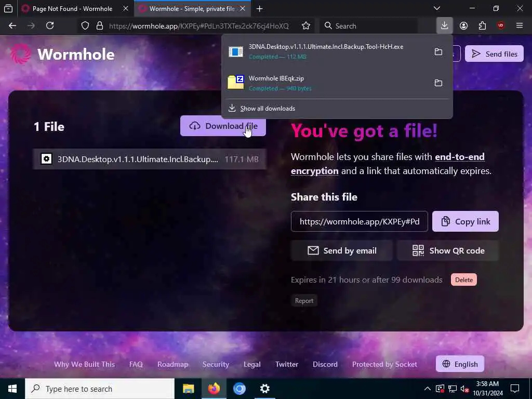Open Why We Built This footer link
The image size is (532, 399).
[x=85, y=364]
